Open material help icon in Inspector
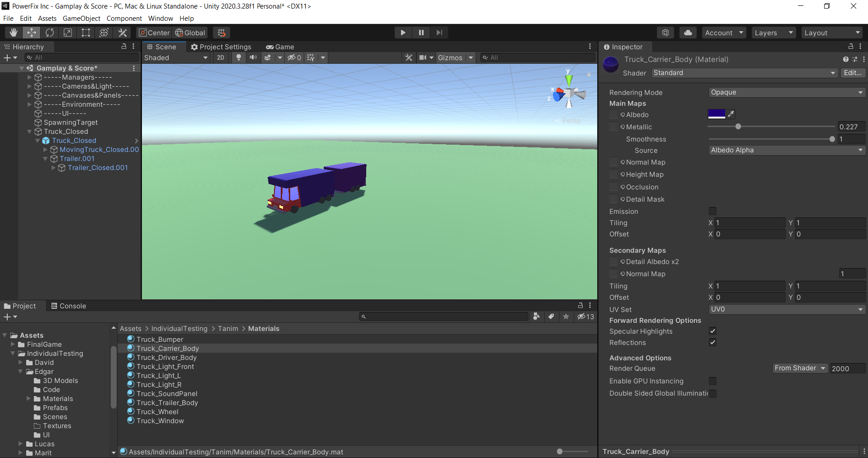This screenshot has width=868, height=458. tap(846, 59)
